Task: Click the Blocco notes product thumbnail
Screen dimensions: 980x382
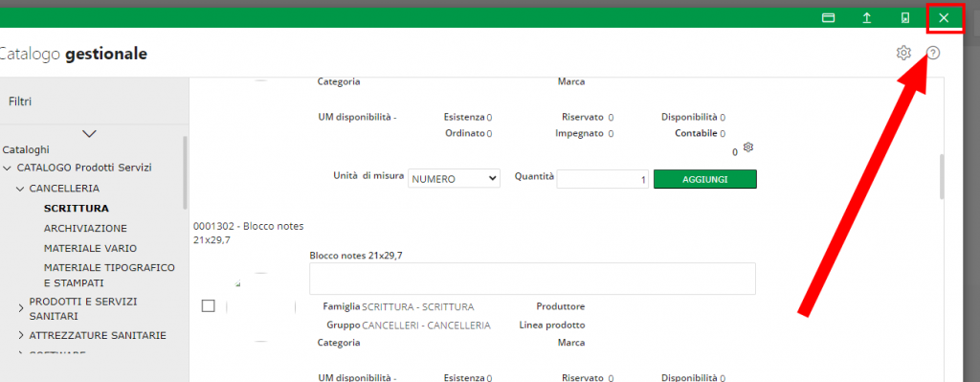Action: pyautogui.click(x=260, y=306)
